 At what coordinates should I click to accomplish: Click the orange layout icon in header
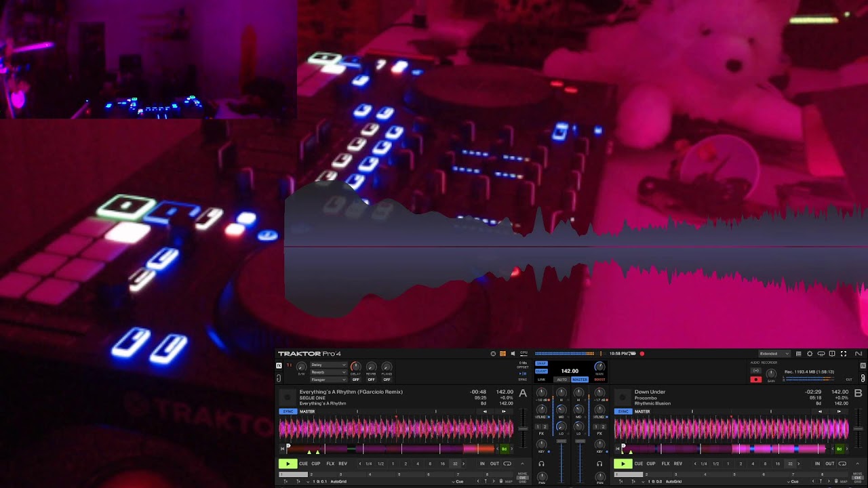[x=502, y=354]
